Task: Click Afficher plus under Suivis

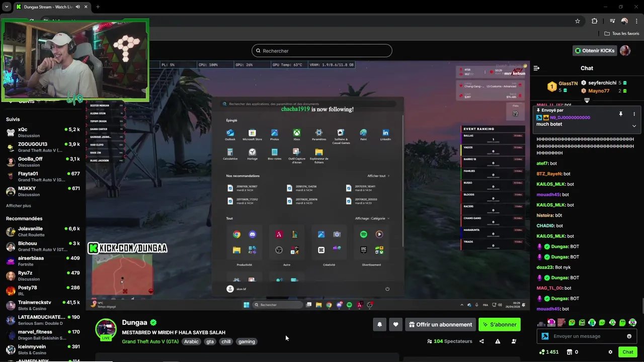Action: (19, 206)
